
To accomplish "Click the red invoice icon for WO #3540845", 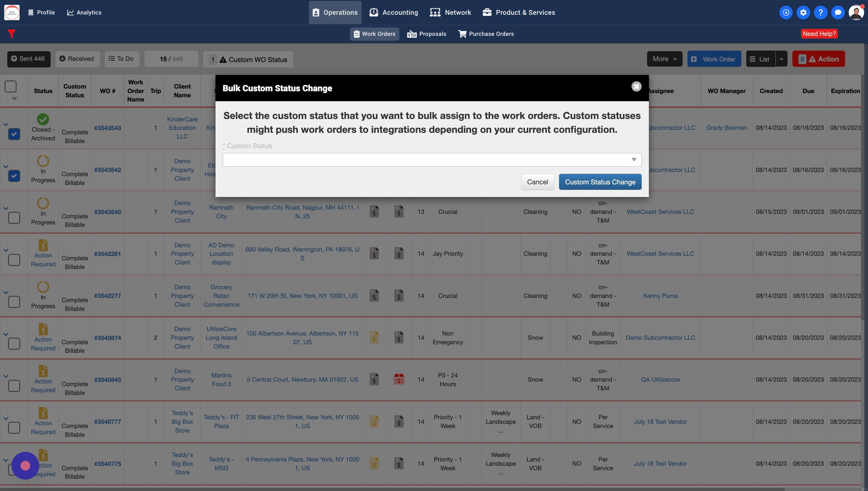I will [x=399, y=379].
